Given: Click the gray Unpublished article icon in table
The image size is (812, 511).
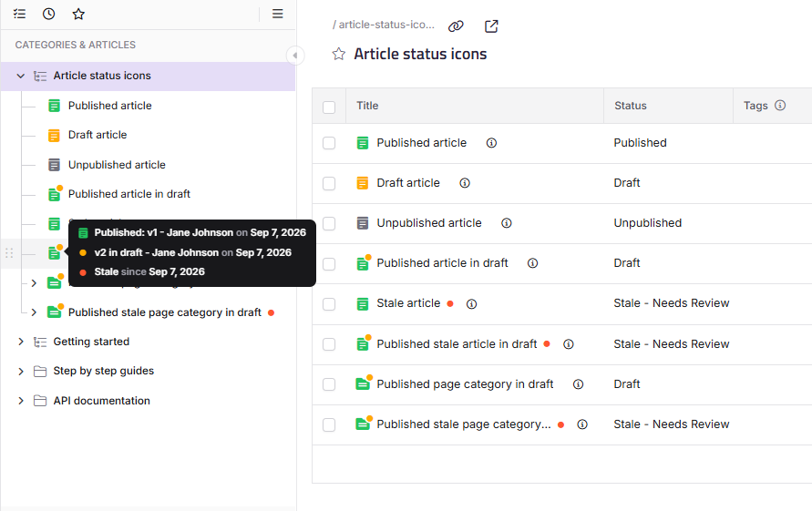Looking at the screenshot, I should coord(363,223).
